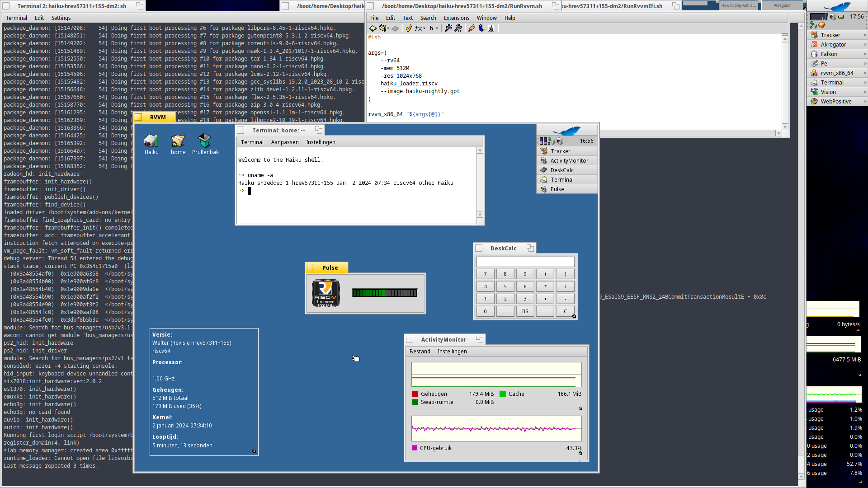Click the BS button in DeskCalc
This screenshot has height=488, width=868.
(x=525, y=311)
